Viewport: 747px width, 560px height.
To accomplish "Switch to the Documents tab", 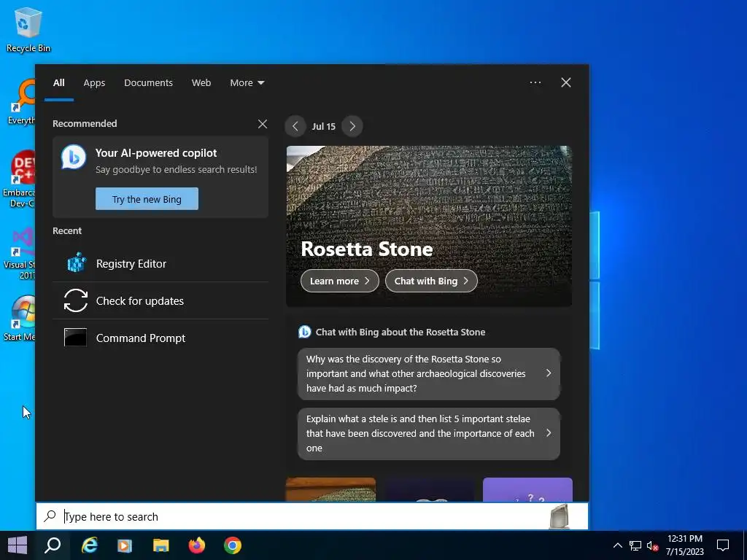I will (148, 82).
